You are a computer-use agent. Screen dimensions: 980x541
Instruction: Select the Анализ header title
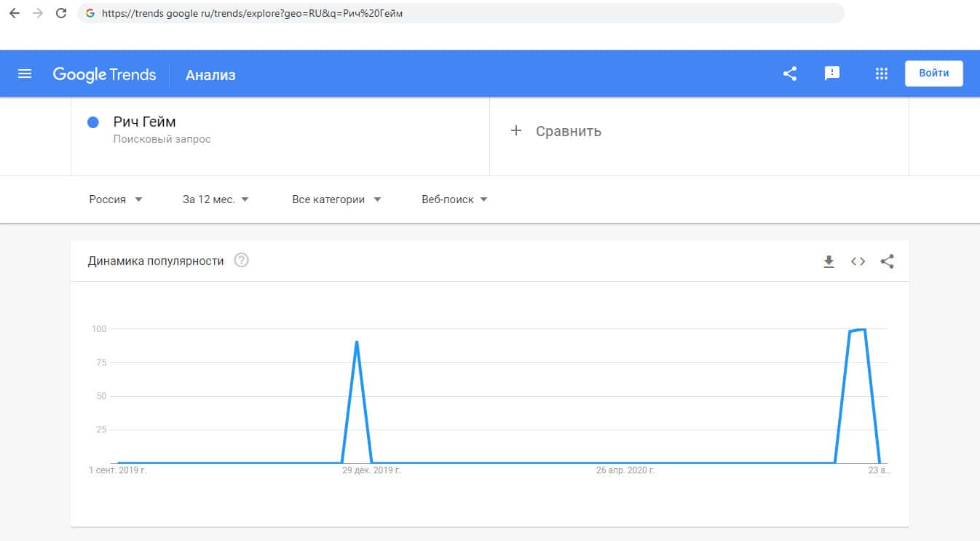[210, 75]
